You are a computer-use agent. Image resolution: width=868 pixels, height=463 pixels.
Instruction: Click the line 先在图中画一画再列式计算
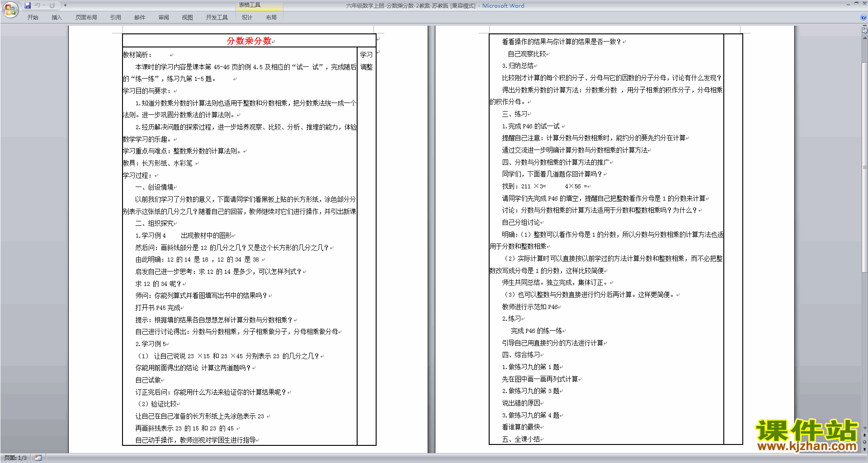[540, 379]
